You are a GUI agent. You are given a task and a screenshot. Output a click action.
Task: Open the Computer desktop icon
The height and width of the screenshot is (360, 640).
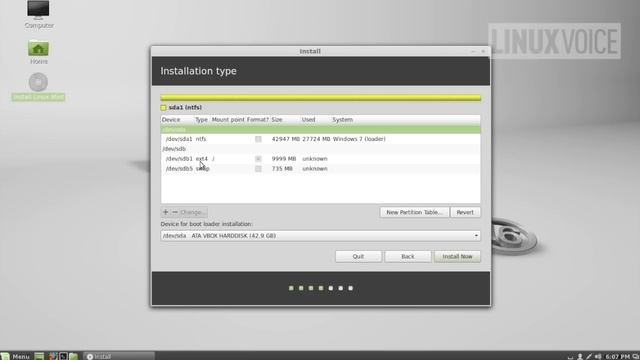(38, 10)
